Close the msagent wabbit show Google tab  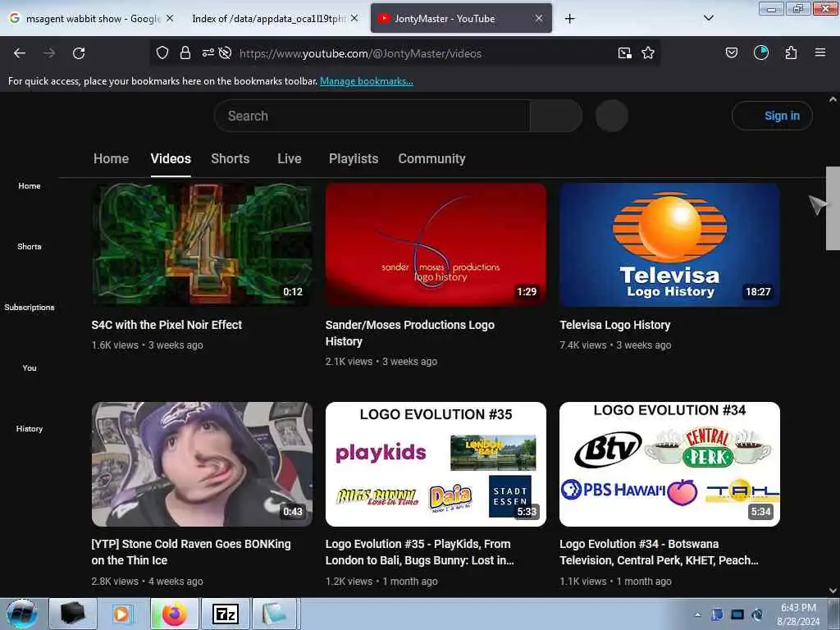pyautogui.click(x=170, y=18)
